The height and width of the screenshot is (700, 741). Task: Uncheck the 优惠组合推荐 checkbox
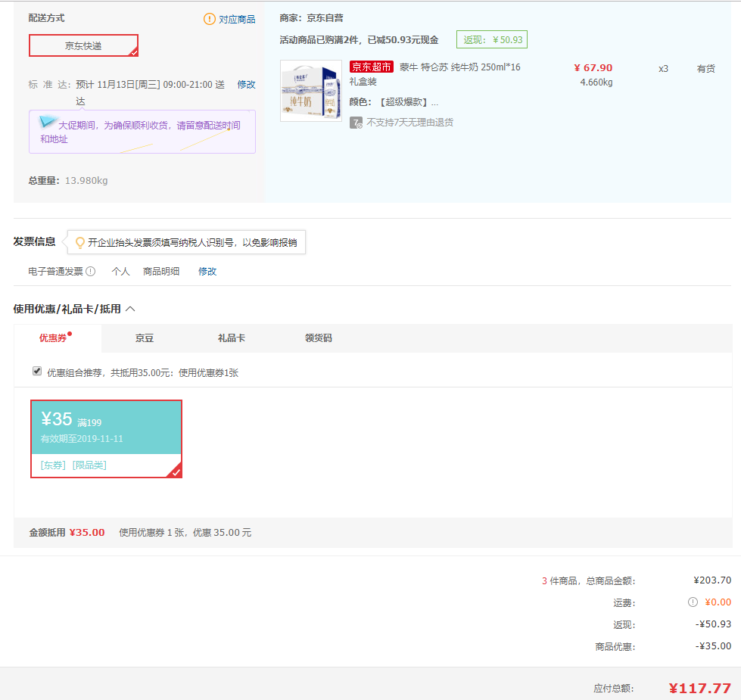coord(37,372)
